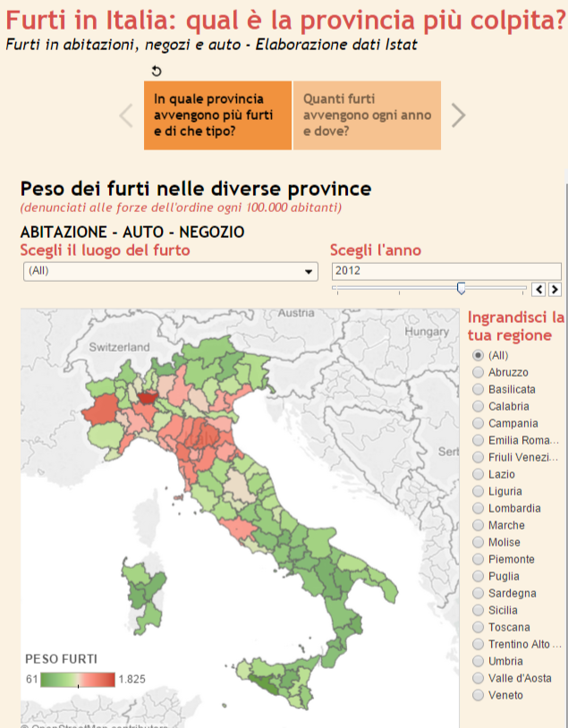This screenshot has width=568, height=728.
Task: Select the (All) region radio button
Action: click(x=478, y=355)
